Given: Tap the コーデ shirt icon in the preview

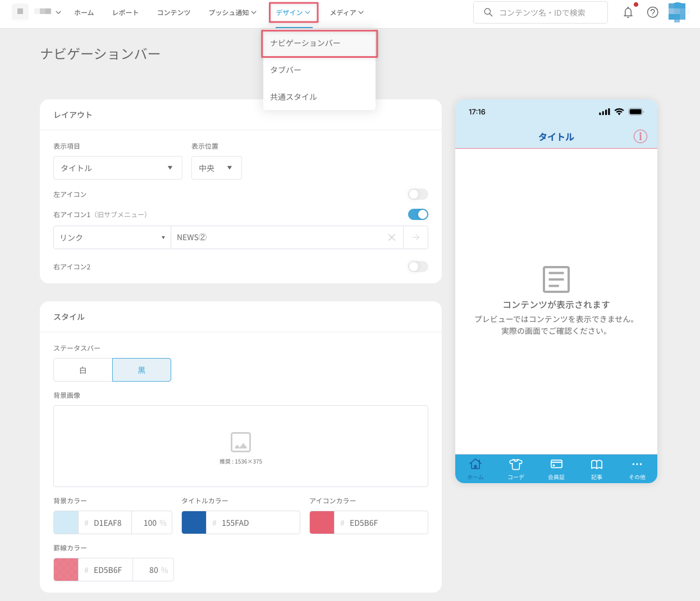Looking at the screenshot, I should tap(516, 464).
